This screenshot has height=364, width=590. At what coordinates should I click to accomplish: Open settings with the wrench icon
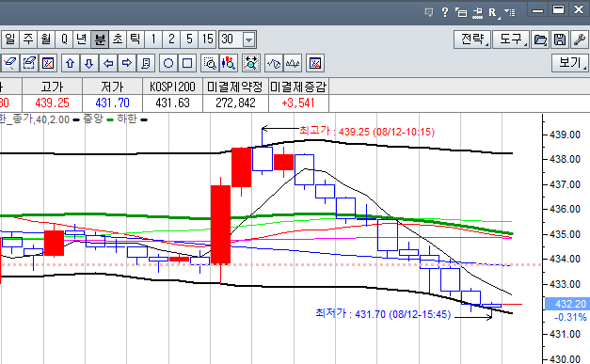tap(580, 40)
